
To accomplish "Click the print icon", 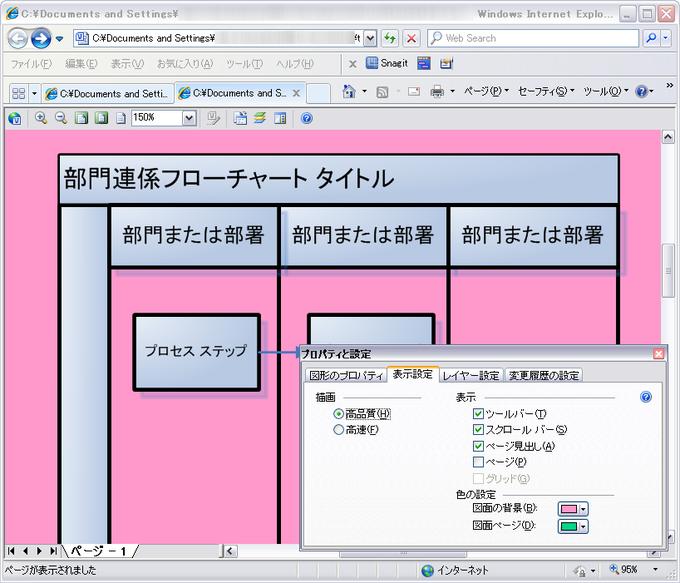I will (437, 92).
